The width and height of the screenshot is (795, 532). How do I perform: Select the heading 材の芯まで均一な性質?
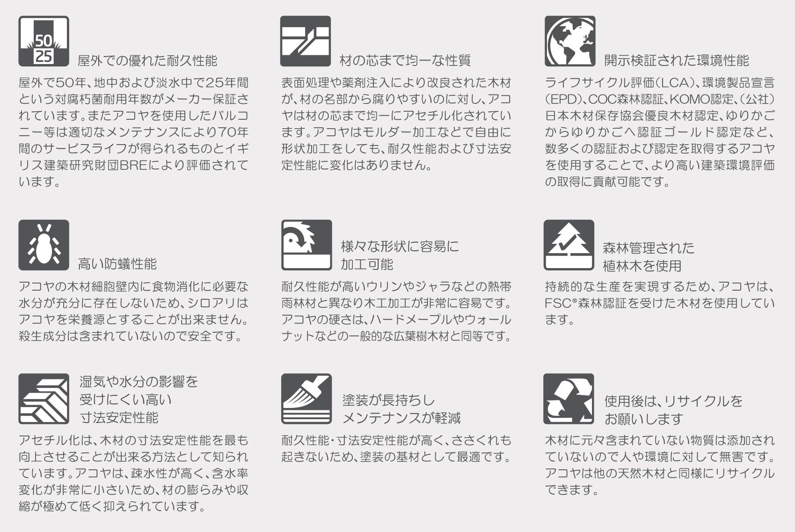point(405,60)
